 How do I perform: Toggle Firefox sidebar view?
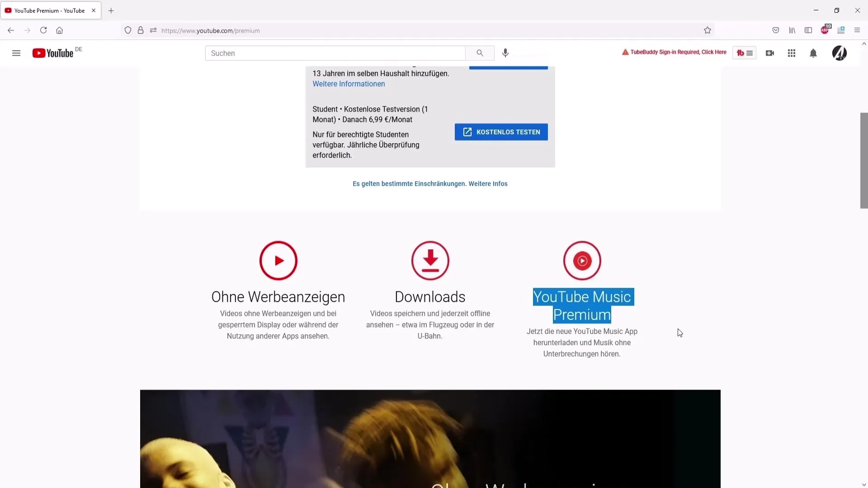(x=808, y=30)
